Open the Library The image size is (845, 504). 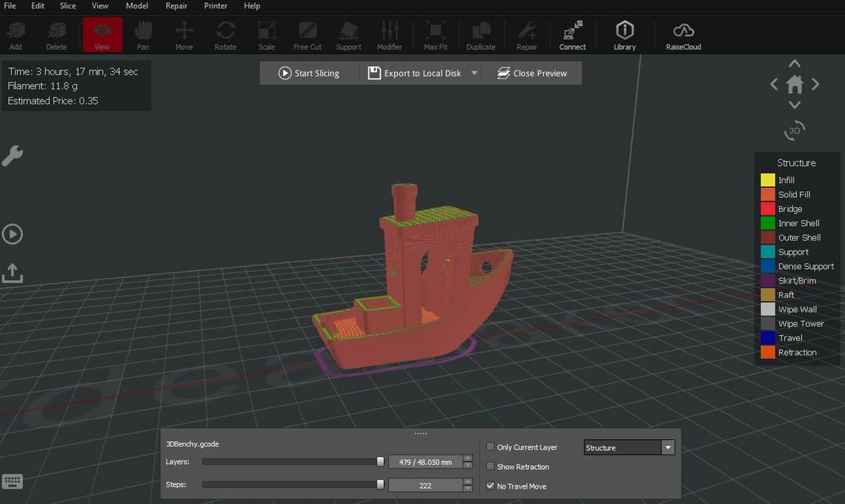[x=625, y=34]
